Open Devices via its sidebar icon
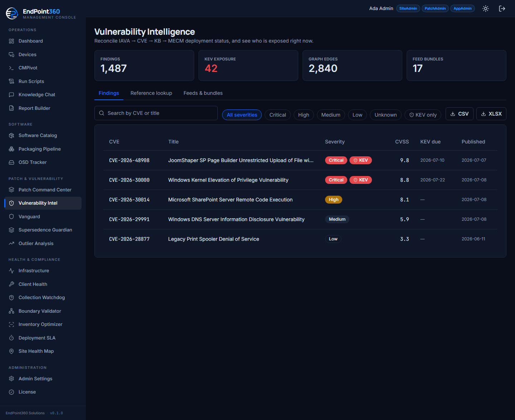This screenshot has height=420, width=515. click(11, 55)
